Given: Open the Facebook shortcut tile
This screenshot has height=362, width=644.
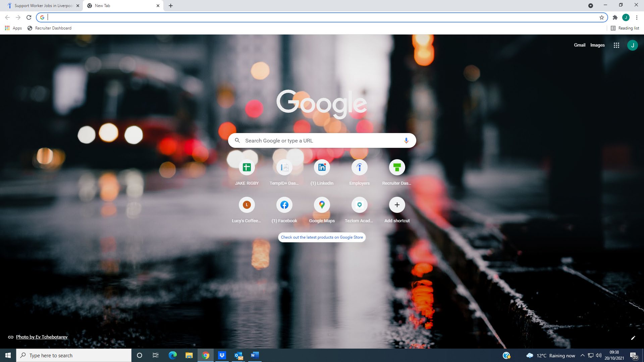Looking at the screenshot, I should pyautogui.click(x=284, y=205).
